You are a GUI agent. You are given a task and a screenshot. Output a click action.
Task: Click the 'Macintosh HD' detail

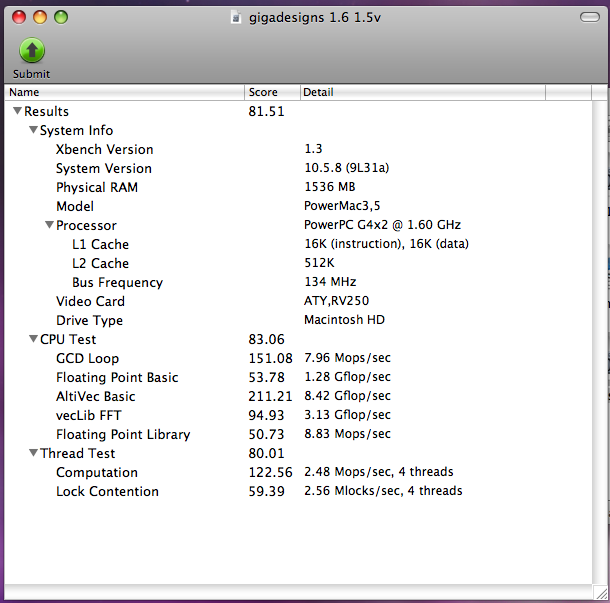tap(344, 319)
